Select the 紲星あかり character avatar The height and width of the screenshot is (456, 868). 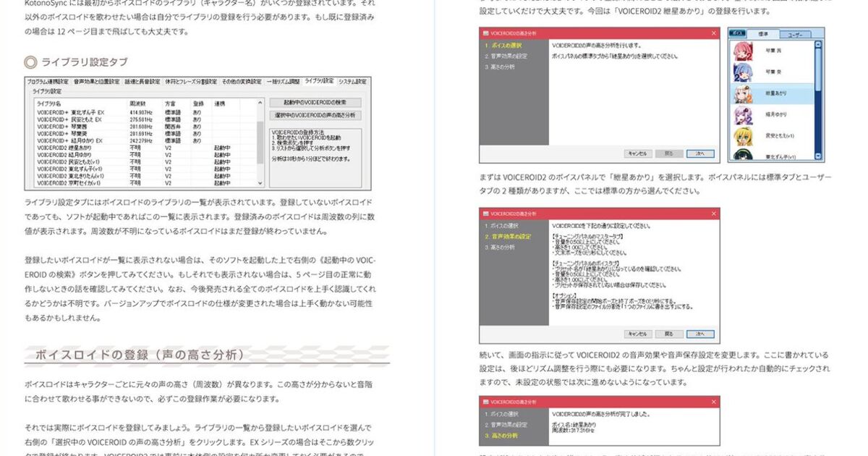(x=744, y=93)
